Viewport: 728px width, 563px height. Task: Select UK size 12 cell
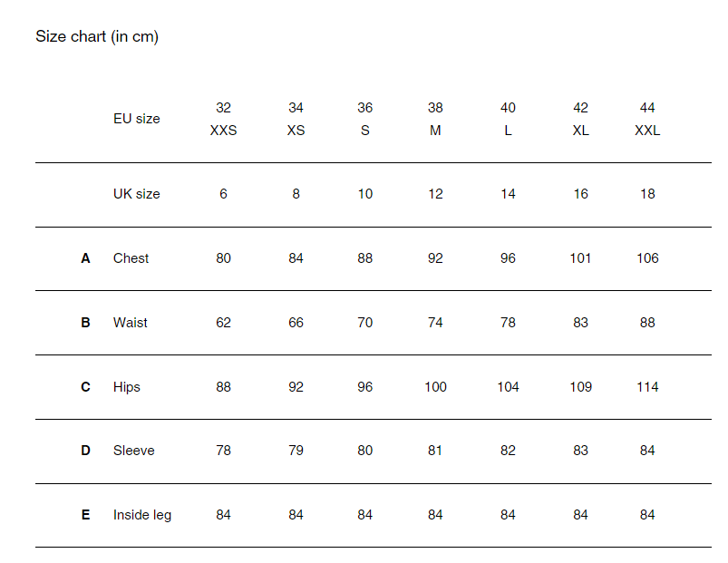435,194
